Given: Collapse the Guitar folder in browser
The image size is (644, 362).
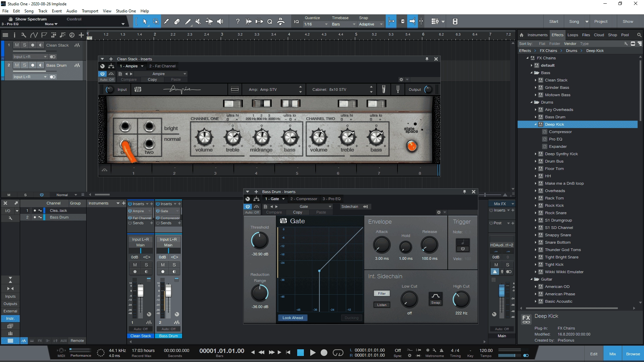Looking at the screenshot, I should tap(531, 279).
